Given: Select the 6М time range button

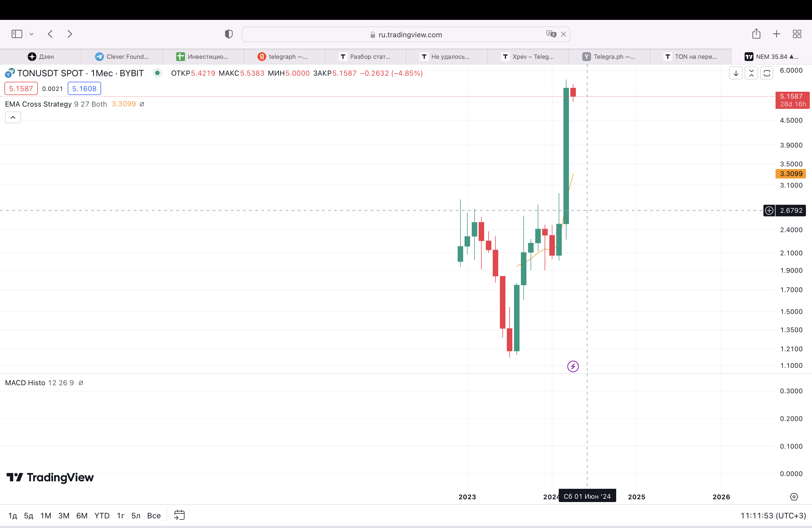Looking at the screenshot, I should coord(82,515).
